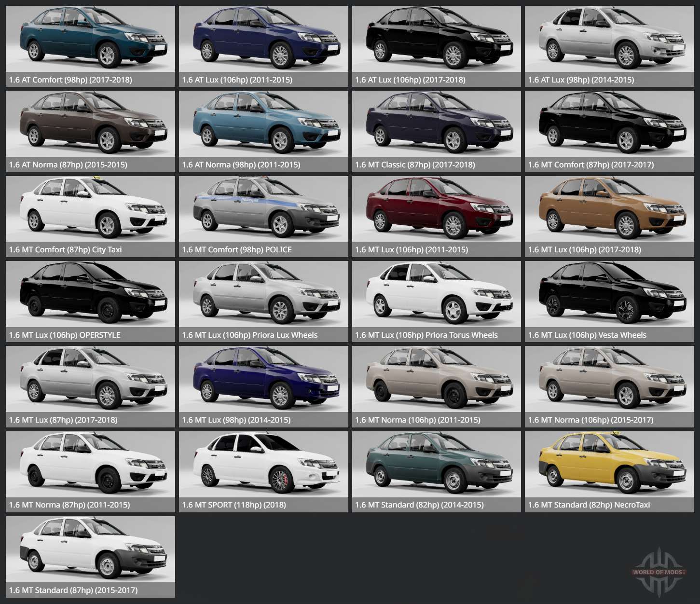Select yellow 1.6 MT Standard (82hp) NecroTaxi
The image size is (700, 604).
(x=609, y=472)
